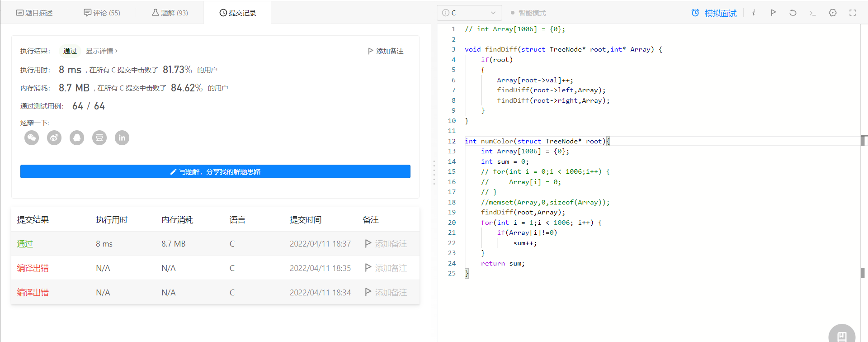Click the commented memset line 18
Screen dimensions: 868x342
pyautogui.click(x=545, y=202)
